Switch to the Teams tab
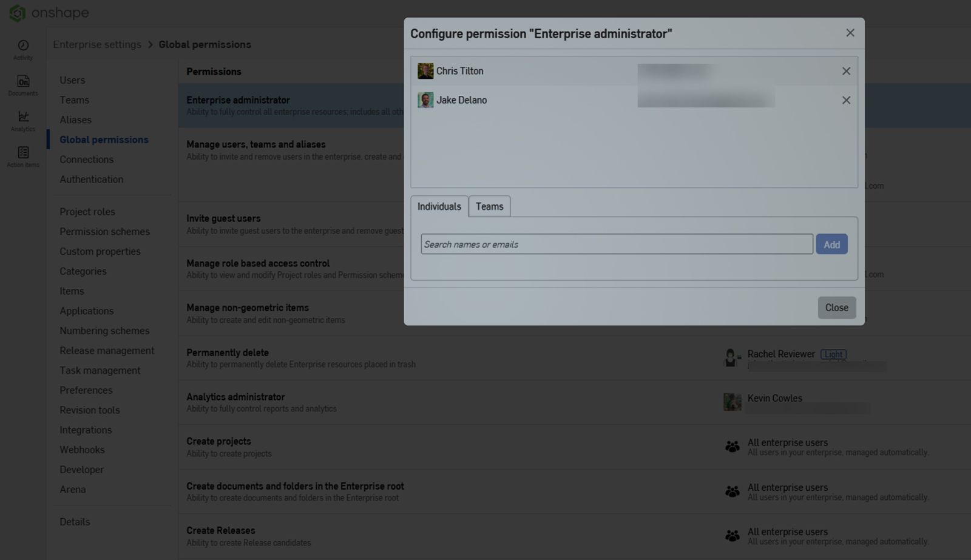The height and width of the screenshot is (560, 971). pyautogui.click(x=489, y=206)
